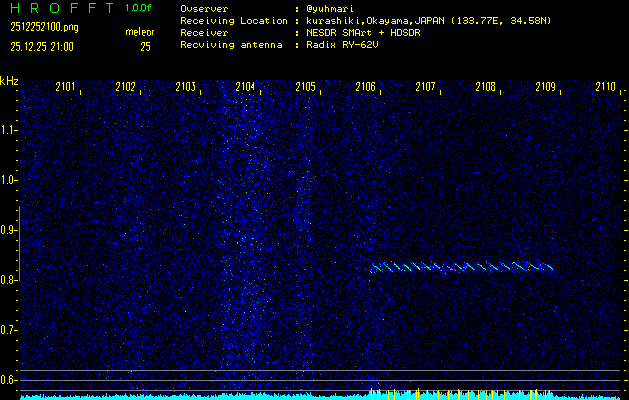Click the kHz axis unit label

click(9, 81)
